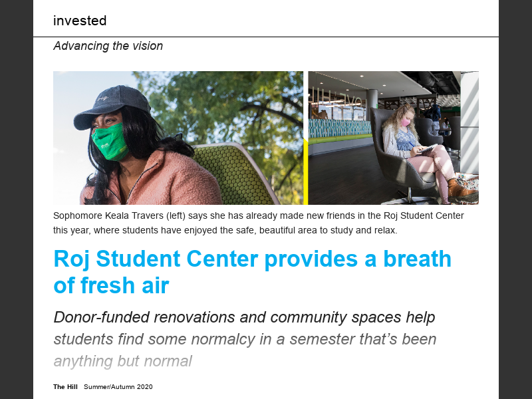Viewport: 532px width, 399px height.
Task: Click the "Summer/Autumn 2020" issue label
Action: (x=118, y=387)
